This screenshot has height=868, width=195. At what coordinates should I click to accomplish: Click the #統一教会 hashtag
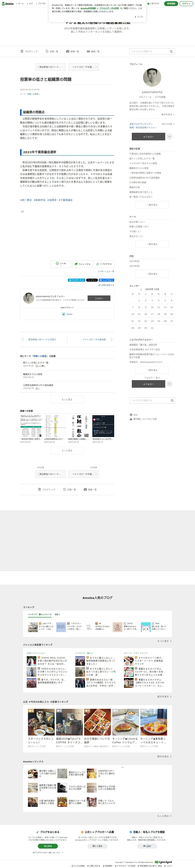[x=26, y=200]
